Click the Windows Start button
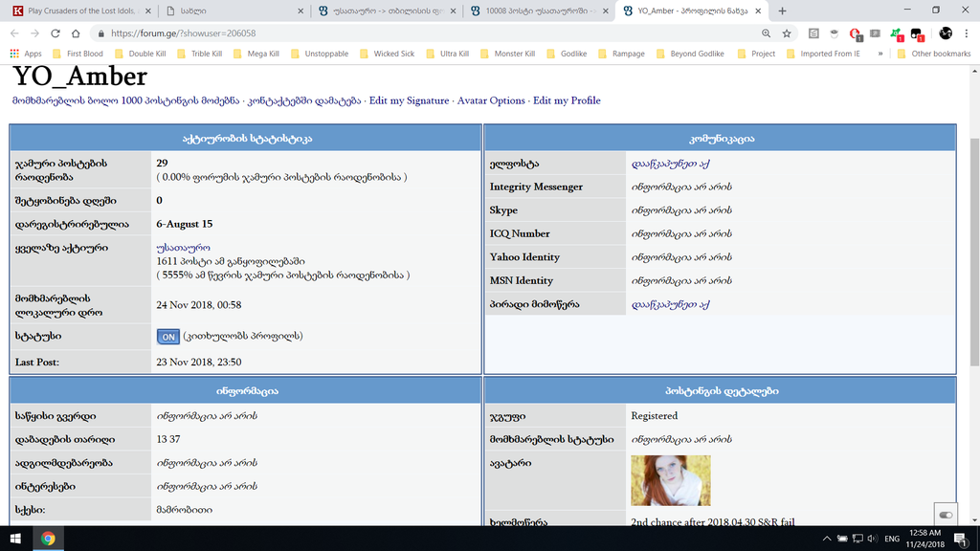Viewport: 980px width, 551px height. [x=14, y=539]
